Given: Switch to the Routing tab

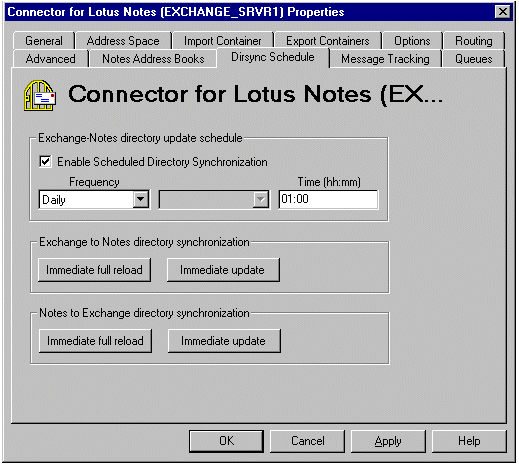Looking at the screenshot, I should coord(474,41).
